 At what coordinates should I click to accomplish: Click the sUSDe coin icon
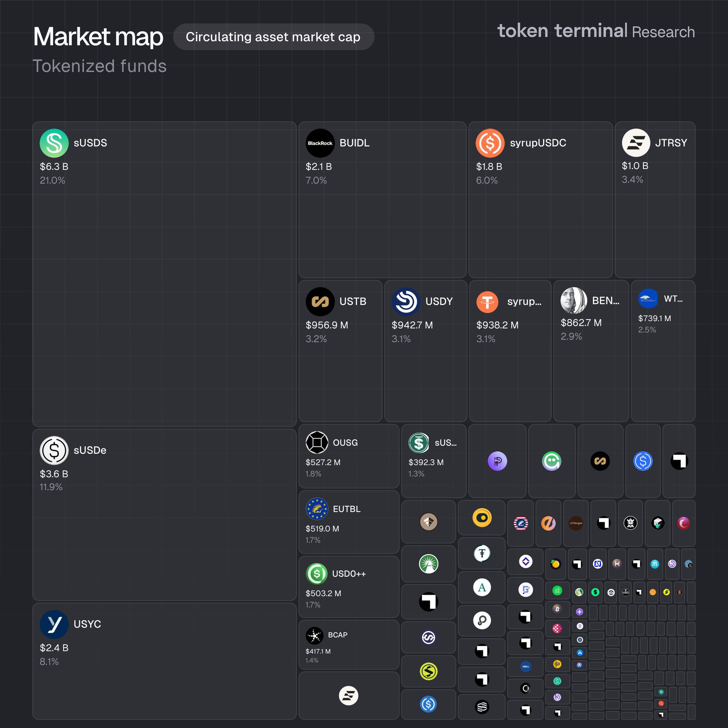point(54,450)
